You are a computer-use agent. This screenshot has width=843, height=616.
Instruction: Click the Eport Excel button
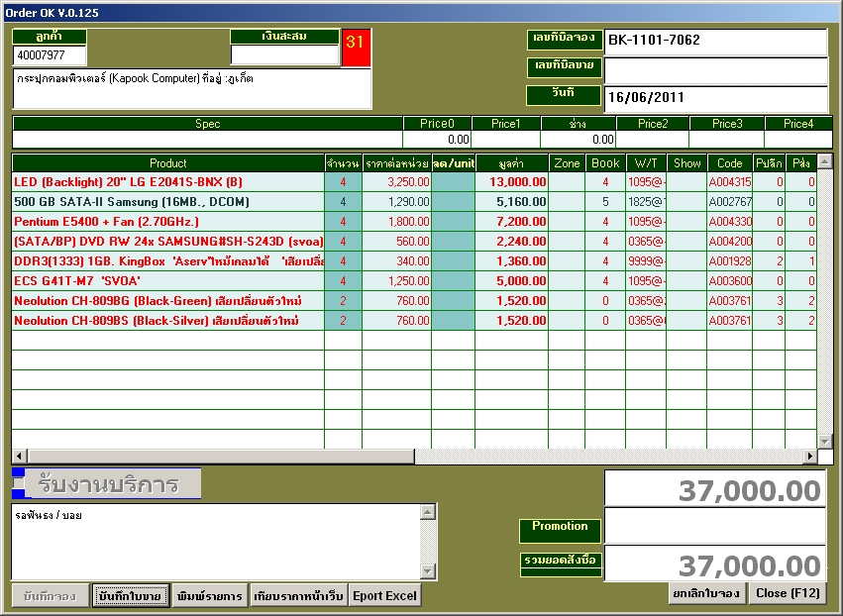tap(384, 595)
